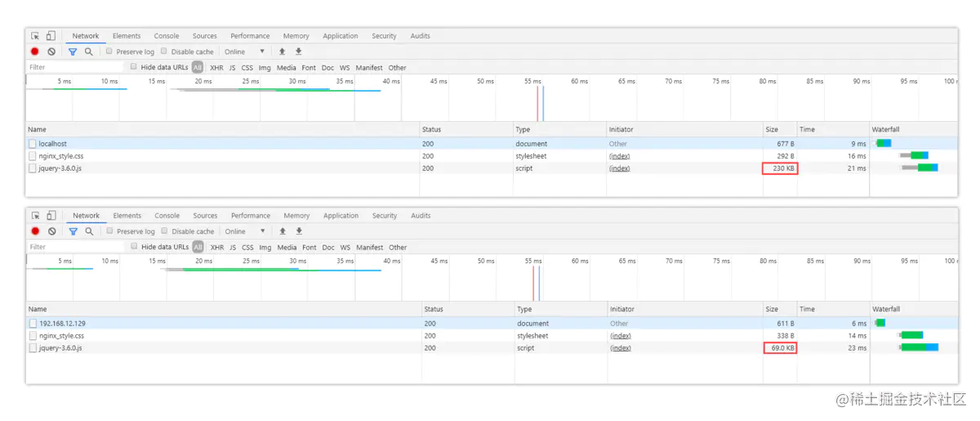This screenshot has height=421, width=980.
Task: Select All filter in top panel
Action: point(198,67)
